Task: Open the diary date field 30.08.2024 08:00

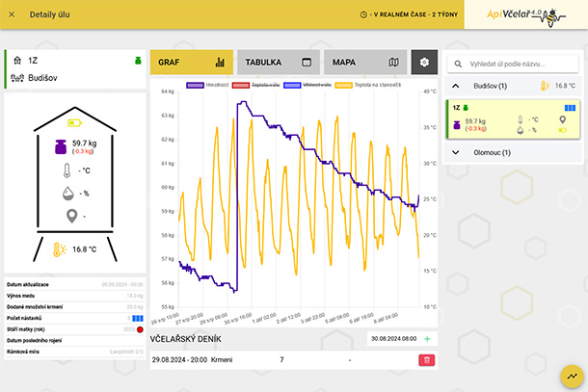Action: click(393, 339)
